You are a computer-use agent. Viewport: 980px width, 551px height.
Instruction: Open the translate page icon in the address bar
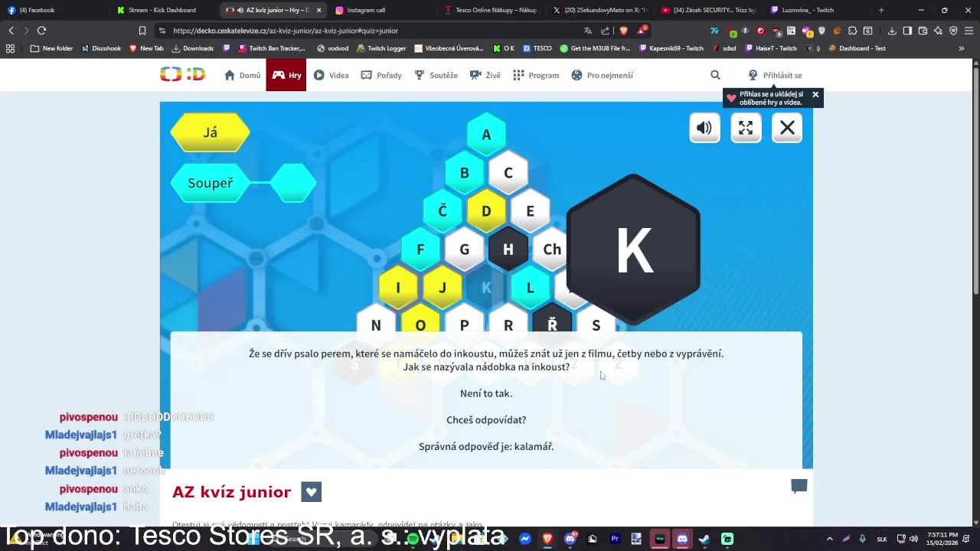pyautogui.click(x=587, y=31)
